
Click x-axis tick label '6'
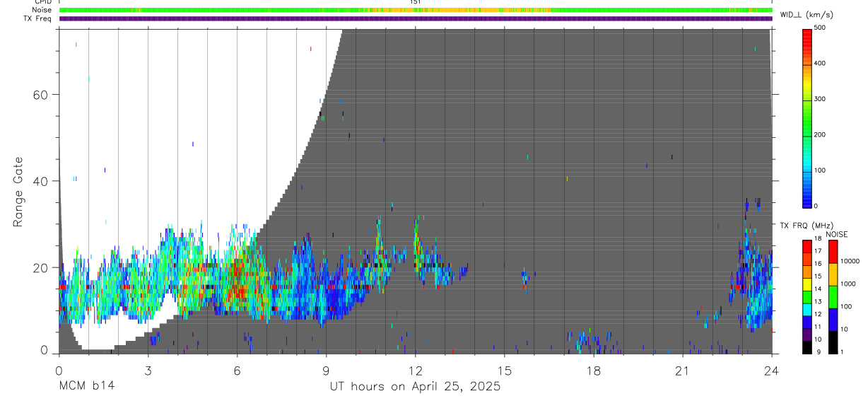pyautogui.click(x=237, y=371)
